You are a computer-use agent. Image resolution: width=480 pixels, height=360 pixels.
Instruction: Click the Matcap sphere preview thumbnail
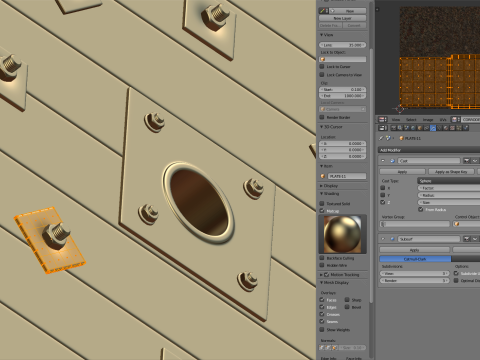(x=343, y=234)
